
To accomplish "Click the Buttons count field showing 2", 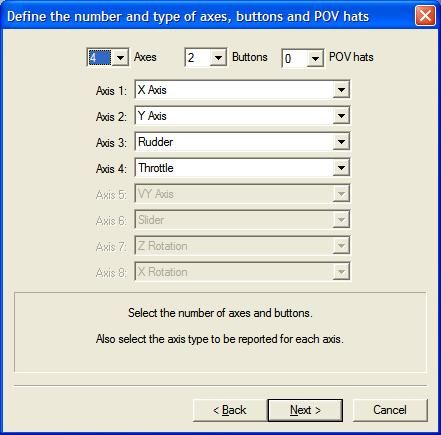I will click(x=198, y=57).
